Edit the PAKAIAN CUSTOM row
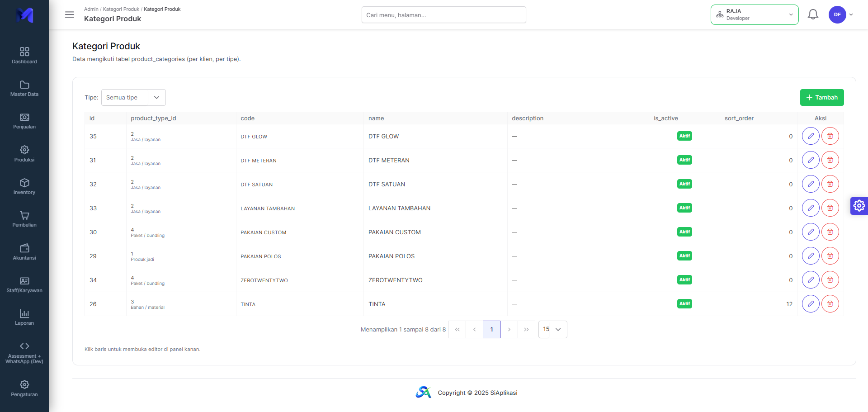The height and width of the screenshot is (412, 868). [811, 232]
